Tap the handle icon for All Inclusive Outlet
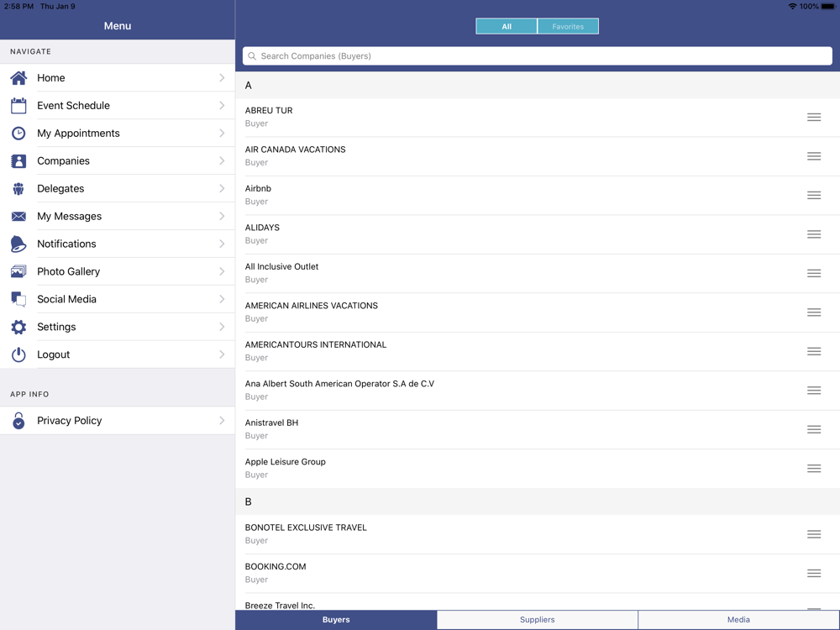Image resolution: width=840 pixels, height=630 pixels. pos(814,273)
